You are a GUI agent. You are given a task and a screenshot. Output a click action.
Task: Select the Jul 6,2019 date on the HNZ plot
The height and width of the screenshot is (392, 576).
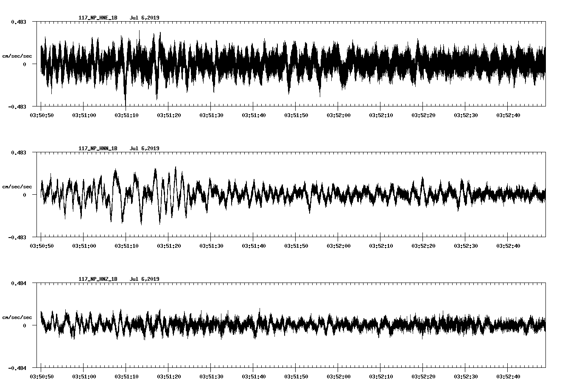point(145,279)
